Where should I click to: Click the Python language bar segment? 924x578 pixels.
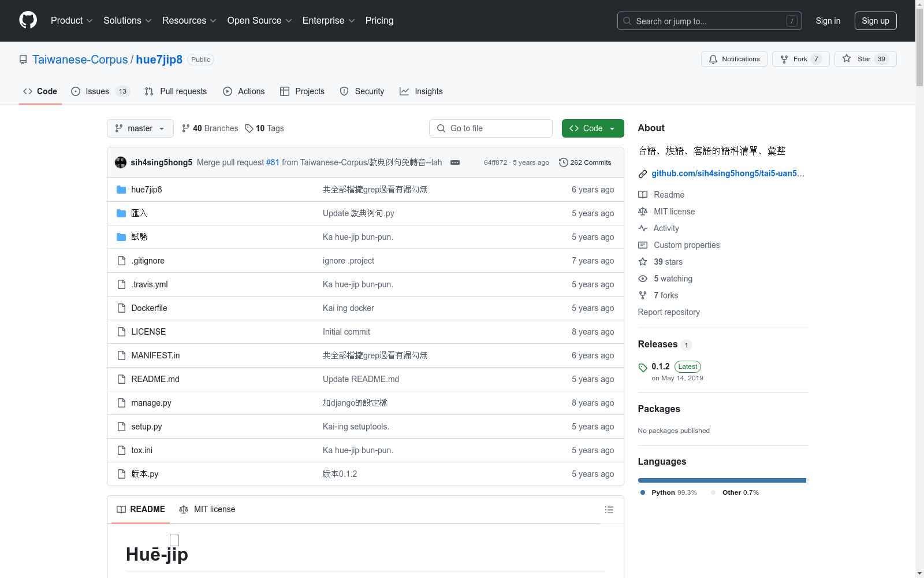[x=722, y=480]
